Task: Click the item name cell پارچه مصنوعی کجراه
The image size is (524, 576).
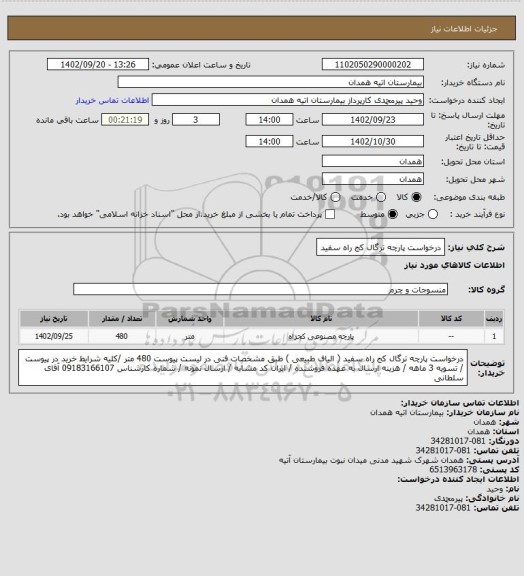Action: click(321, 336)
